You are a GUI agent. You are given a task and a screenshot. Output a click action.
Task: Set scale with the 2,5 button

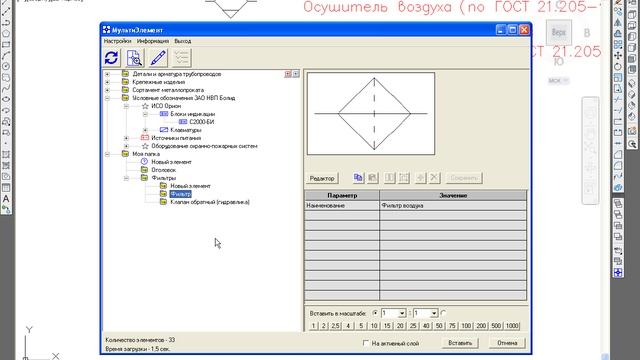tap(335, 326)
